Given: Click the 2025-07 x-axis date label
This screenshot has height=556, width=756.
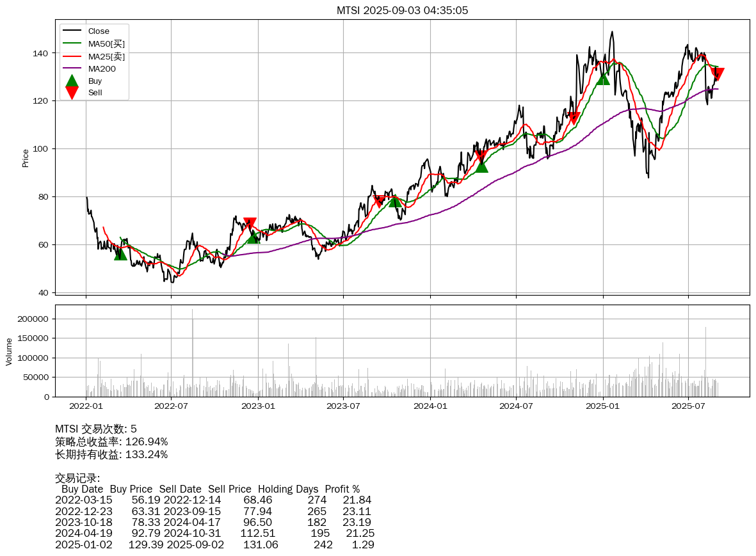Looking at the screenshot, I should pyautogui.click(x=688, y=405).
